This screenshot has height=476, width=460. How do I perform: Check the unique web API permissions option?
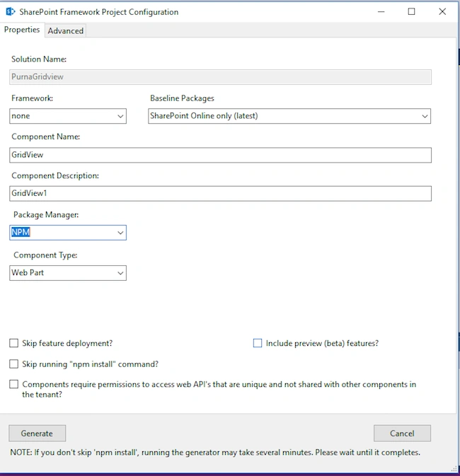(13, 384)
